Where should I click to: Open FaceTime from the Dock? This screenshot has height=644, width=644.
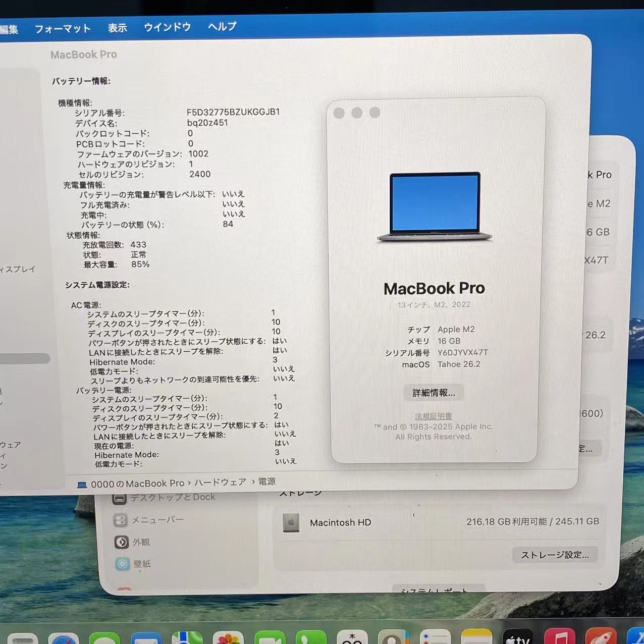(x=270, y=638)
